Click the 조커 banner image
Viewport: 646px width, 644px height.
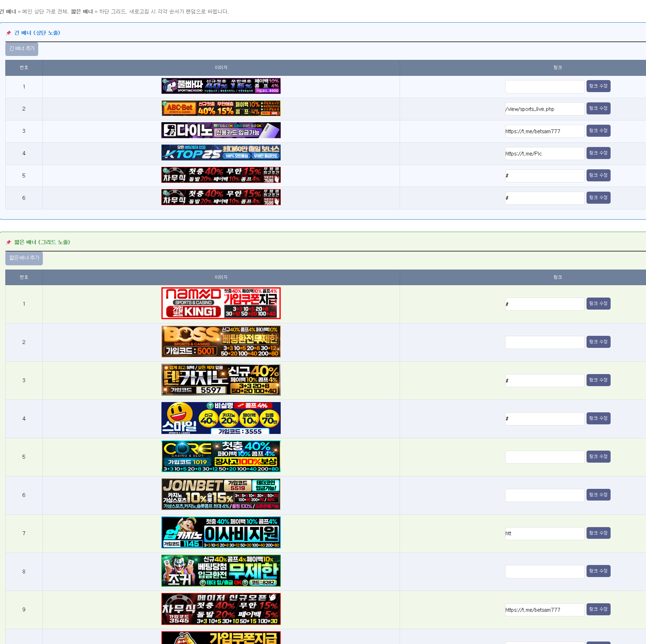click(x=221, y=571)
